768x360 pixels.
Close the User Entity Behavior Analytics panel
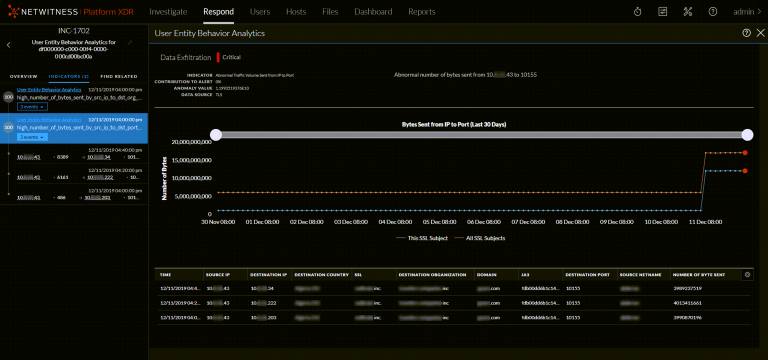[760, 33]
